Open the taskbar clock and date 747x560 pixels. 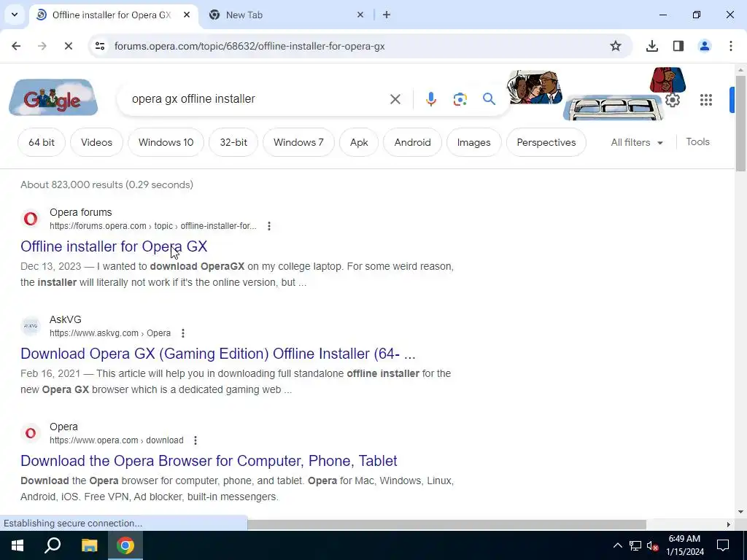pyautogui.click(x=684, y=545)
